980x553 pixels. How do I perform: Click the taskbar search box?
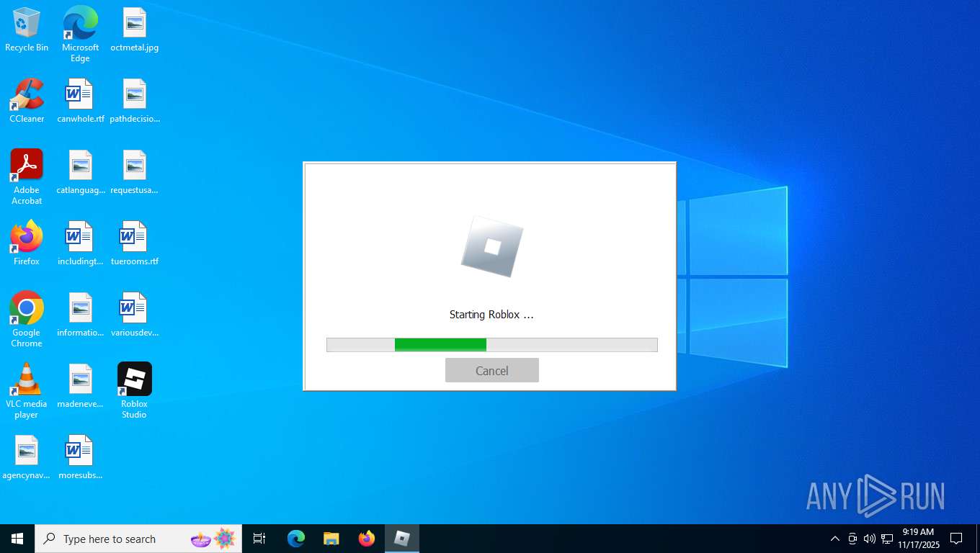click(138, 539)
